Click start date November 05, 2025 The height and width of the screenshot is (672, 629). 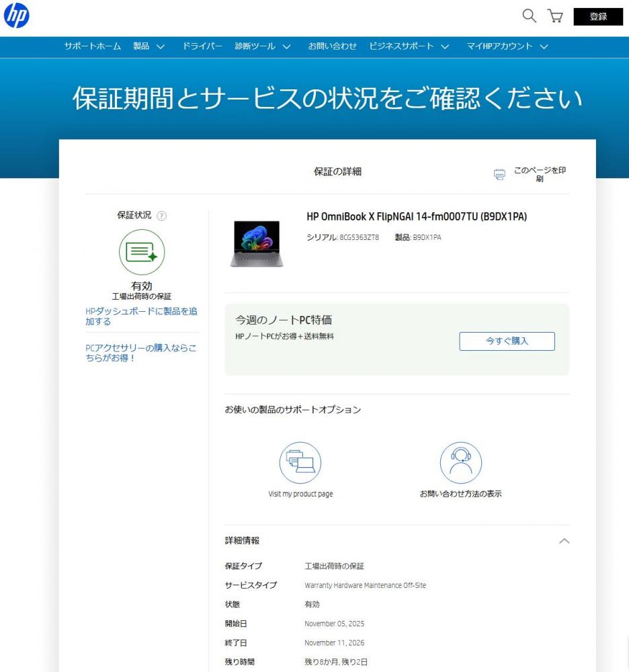click(x=334, y=624)
